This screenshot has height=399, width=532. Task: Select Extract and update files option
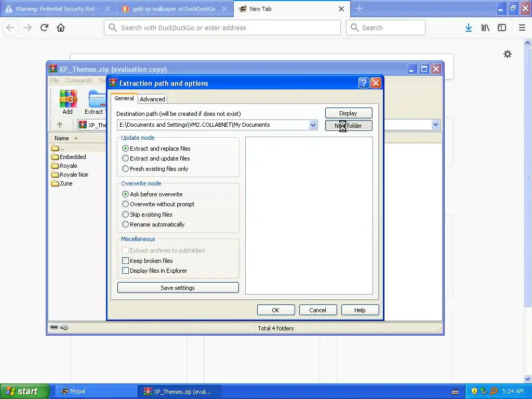[156, 158]
